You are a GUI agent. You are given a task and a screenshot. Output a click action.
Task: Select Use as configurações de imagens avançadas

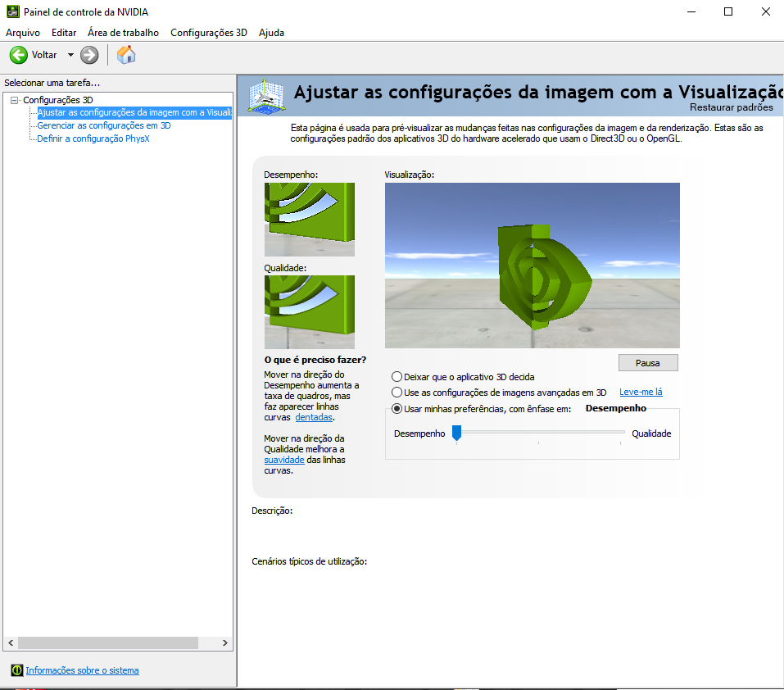(x=397, y=392)
